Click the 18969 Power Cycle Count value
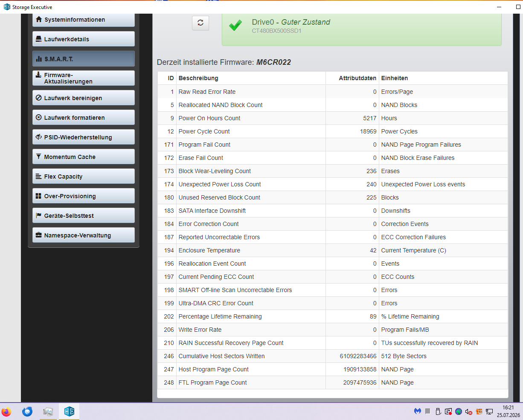This screenshot has width=523, height=420. point(368,131)
